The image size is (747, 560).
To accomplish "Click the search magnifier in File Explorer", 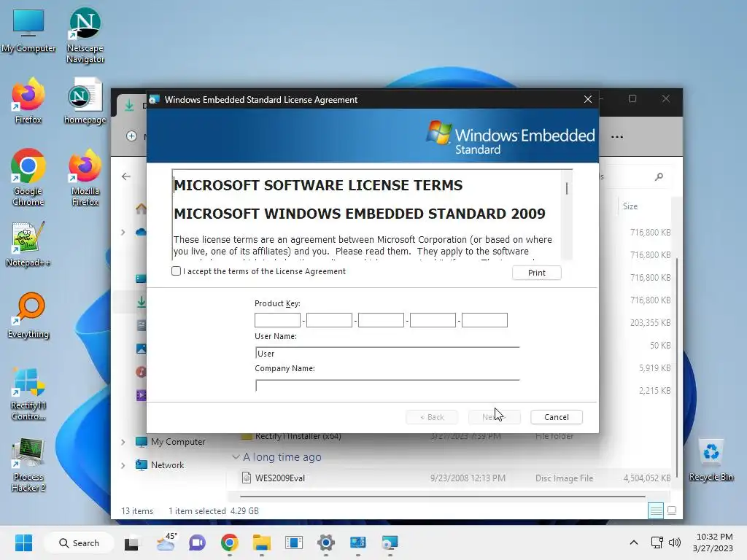I will point(659,176).
